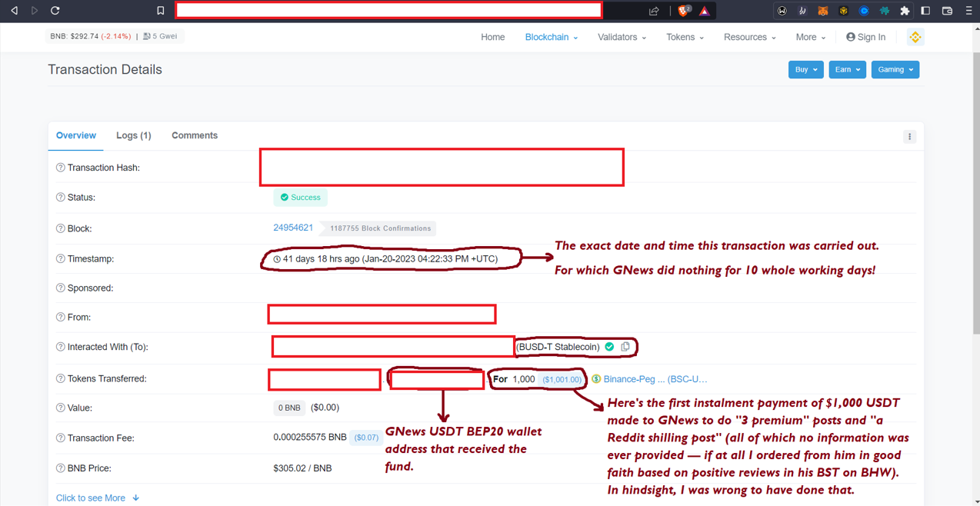Open the BNB chain logo button

[x=915, y=37]
